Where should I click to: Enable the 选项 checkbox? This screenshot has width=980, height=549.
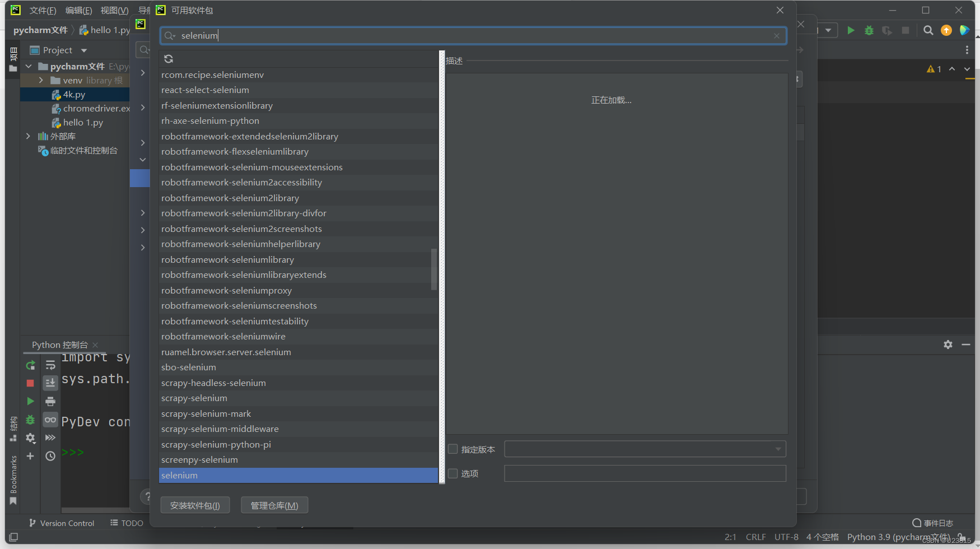click(x=453, y=473)
